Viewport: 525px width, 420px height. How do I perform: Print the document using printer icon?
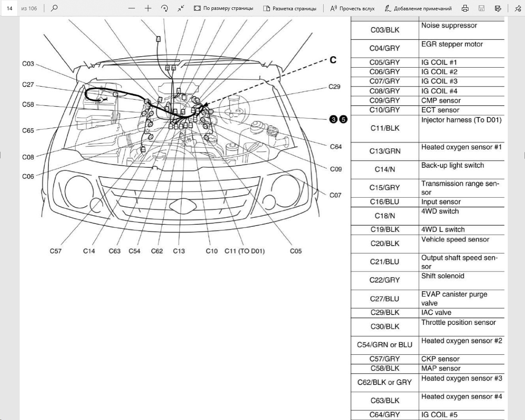pos(465,8)
